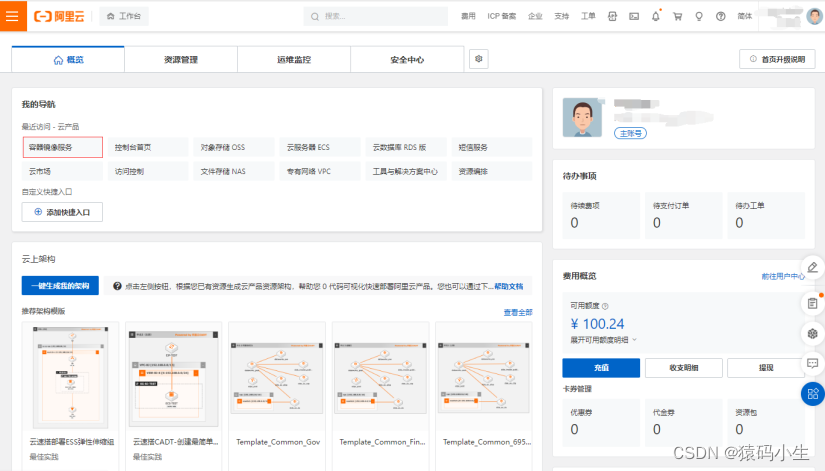Image resolution: width=825 pixels, height=471 pixels.
Task: Open 云市场 shortcut
Action: [x=63, y=172]
